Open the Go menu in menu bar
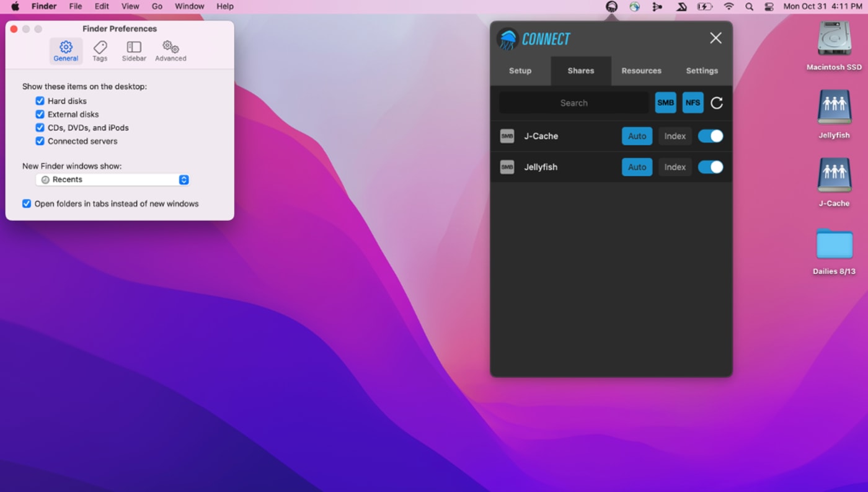Screen dimensions: 868x492 tap(157, 6)
